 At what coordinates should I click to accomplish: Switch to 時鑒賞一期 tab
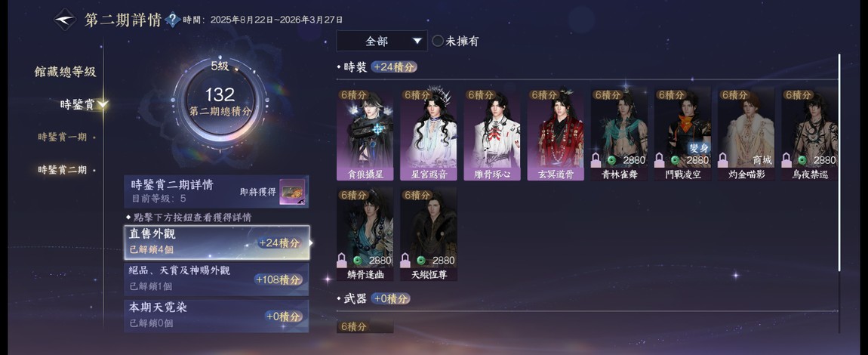pos(63,137)
